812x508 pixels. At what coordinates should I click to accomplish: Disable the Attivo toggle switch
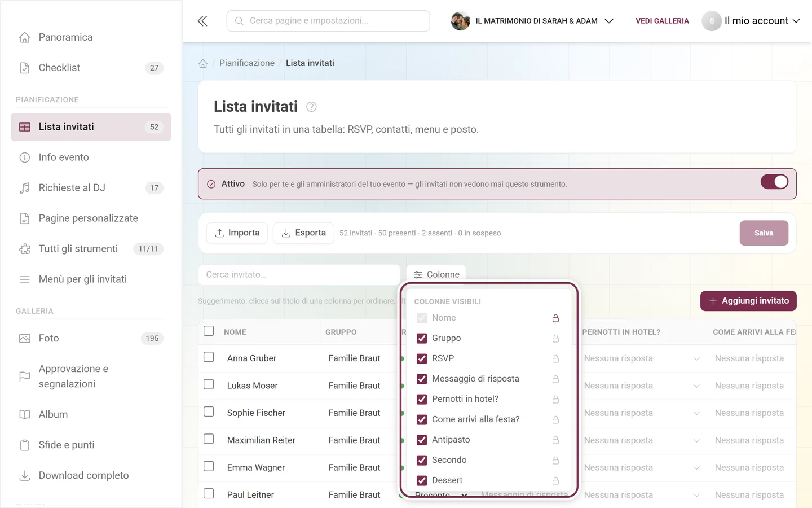[774, 182]
